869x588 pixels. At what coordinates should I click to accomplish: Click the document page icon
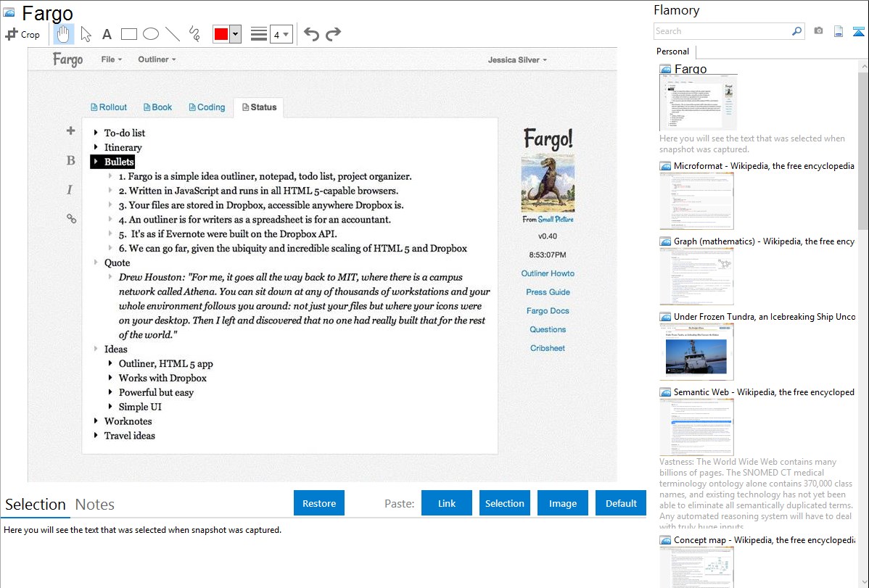839,31
